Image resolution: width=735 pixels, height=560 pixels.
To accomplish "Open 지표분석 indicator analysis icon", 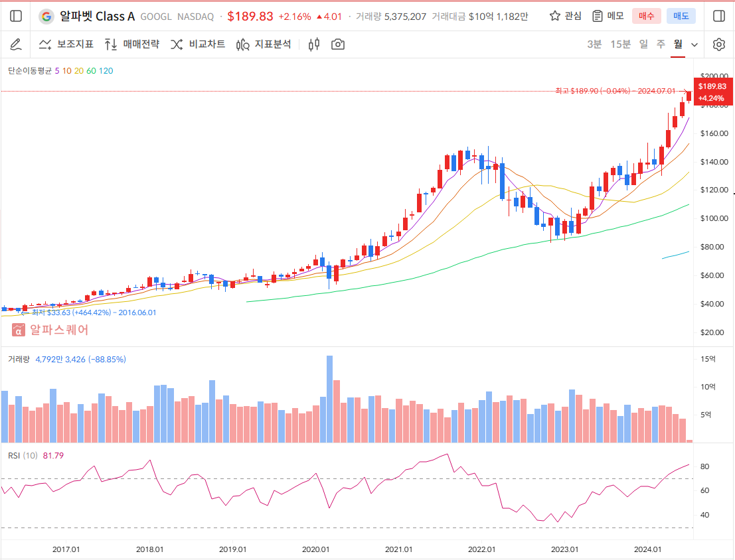I will coord(243,44).
